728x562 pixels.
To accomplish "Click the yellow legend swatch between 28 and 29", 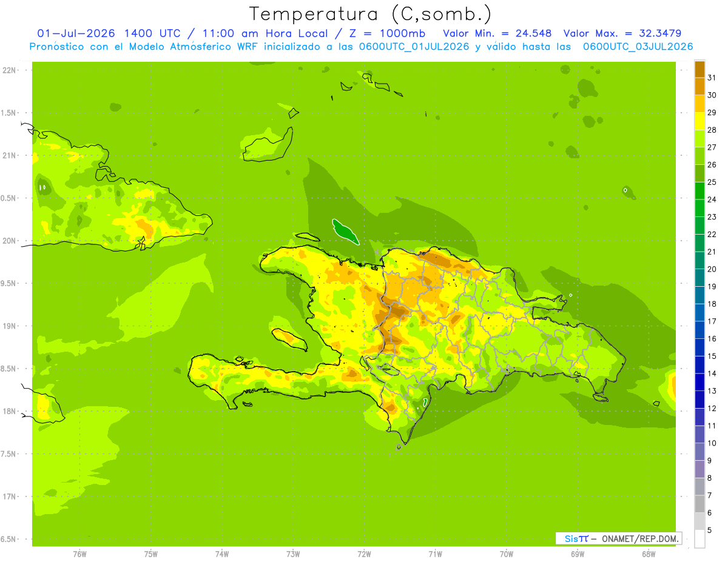I will point(699,121).
